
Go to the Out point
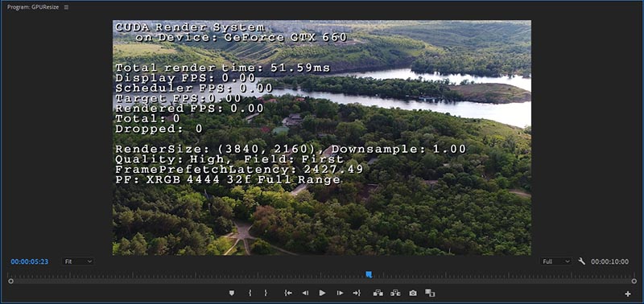coord(357,293)
